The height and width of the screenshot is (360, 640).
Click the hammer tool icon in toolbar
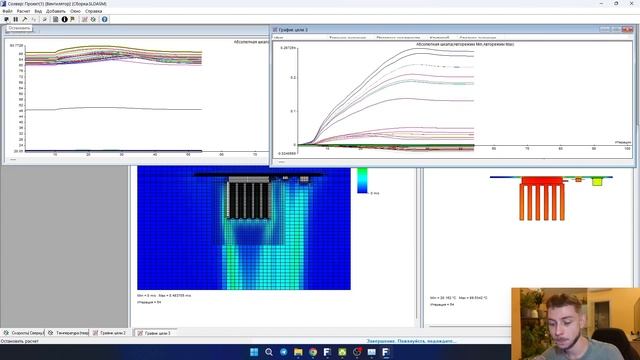click(24, 19)
